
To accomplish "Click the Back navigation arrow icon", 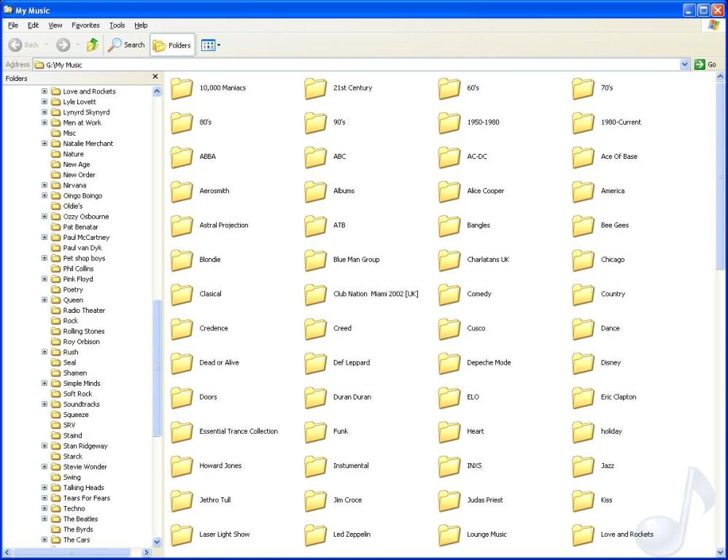I will point(16,45).
